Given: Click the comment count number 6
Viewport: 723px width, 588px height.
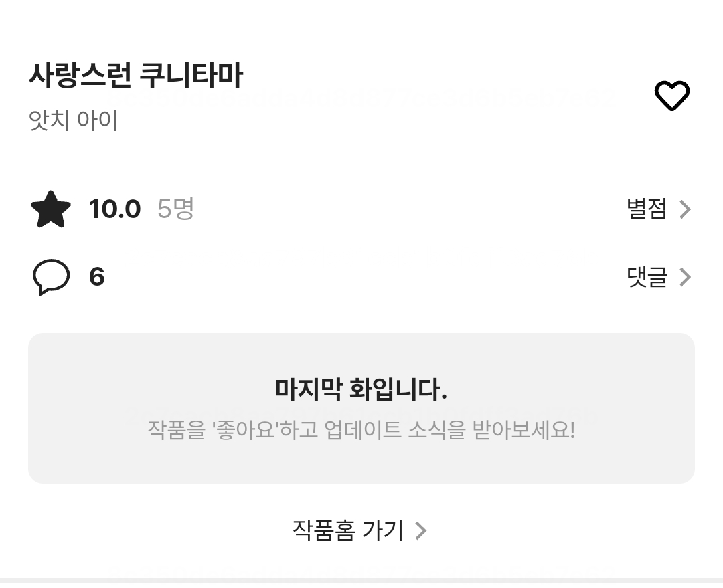Looking at the screenshot, I should tap(97, 276).
